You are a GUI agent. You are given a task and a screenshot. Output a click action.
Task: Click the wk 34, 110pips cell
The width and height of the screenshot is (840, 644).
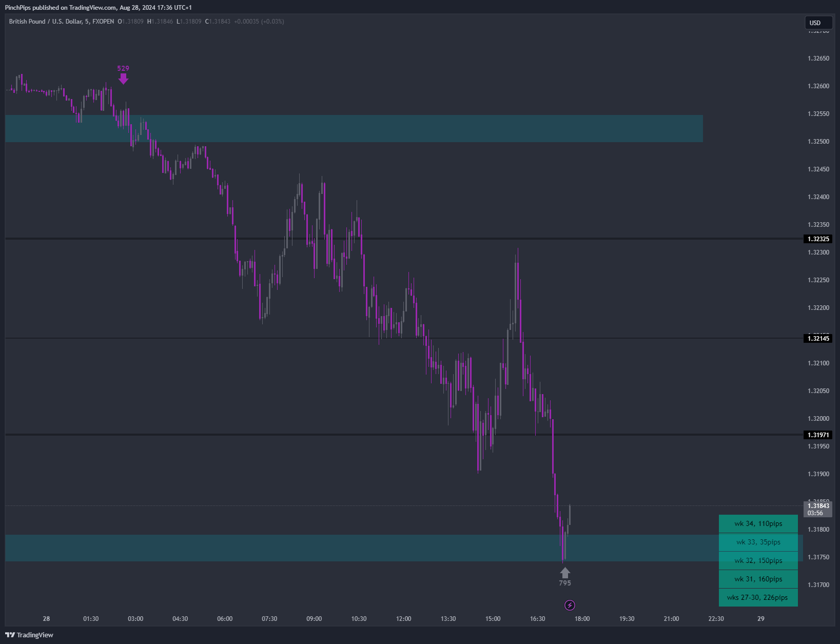(758, 524)
